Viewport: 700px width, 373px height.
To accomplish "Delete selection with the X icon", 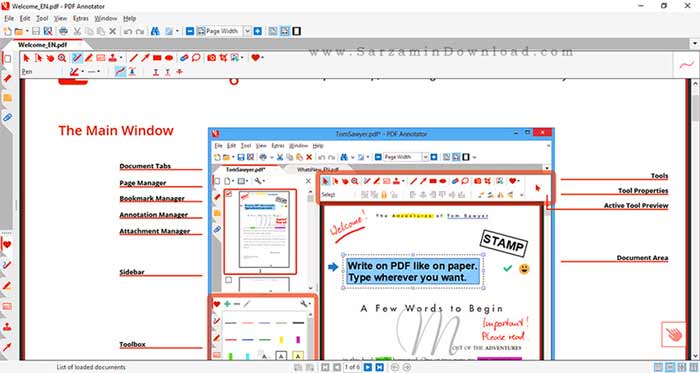I will [112, 31].
